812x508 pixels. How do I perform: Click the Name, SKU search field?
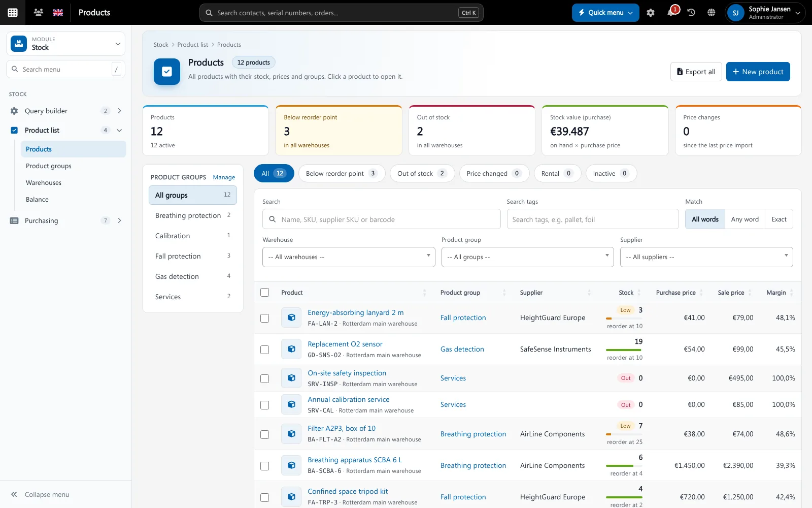(382, 219)
